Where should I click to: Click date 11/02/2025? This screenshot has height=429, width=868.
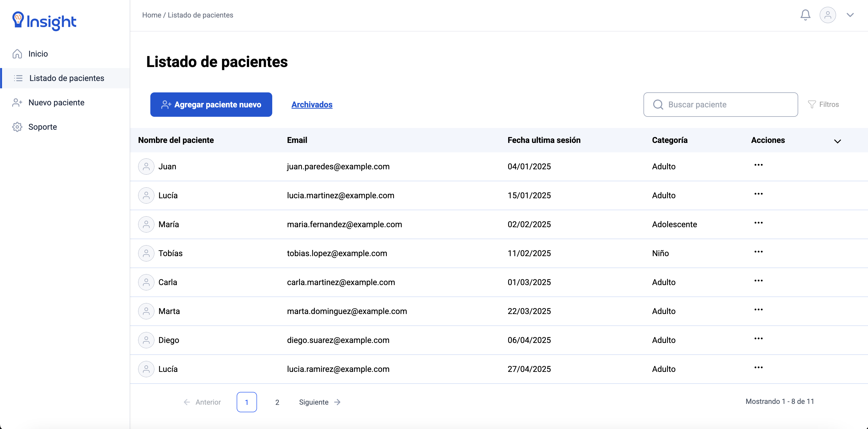coord(529,254)
